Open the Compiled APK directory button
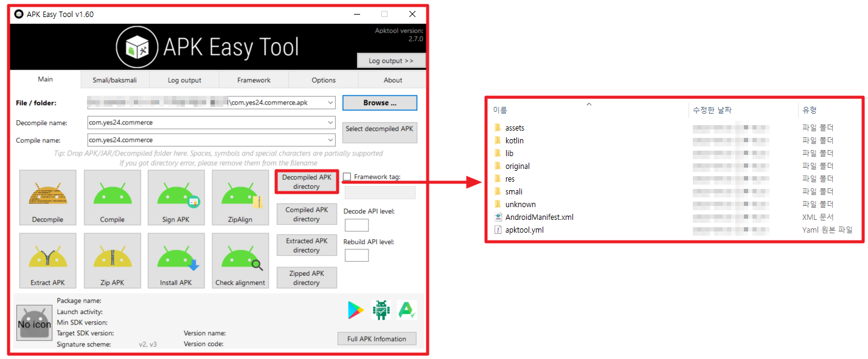This screenshot has width=868, height=359. click(307, 214)
